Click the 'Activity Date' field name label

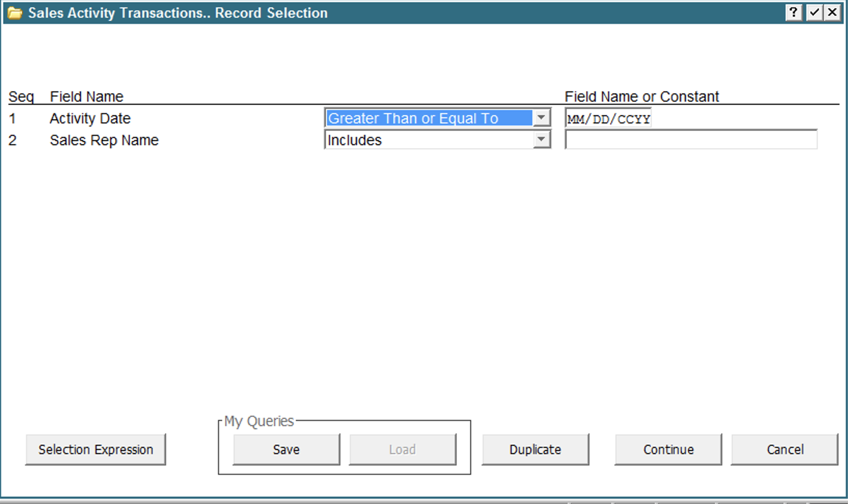click(x=90, y=119)
